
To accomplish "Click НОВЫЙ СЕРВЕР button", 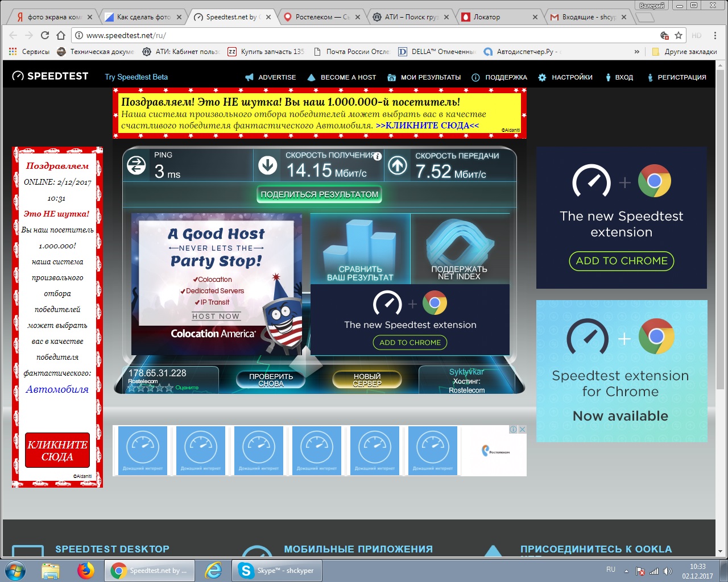I will 367,380.
